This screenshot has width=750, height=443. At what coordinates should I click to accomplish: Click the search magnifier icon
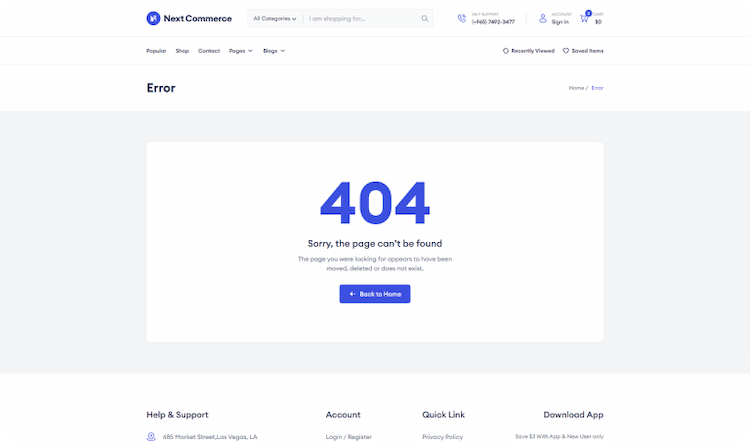425,18
